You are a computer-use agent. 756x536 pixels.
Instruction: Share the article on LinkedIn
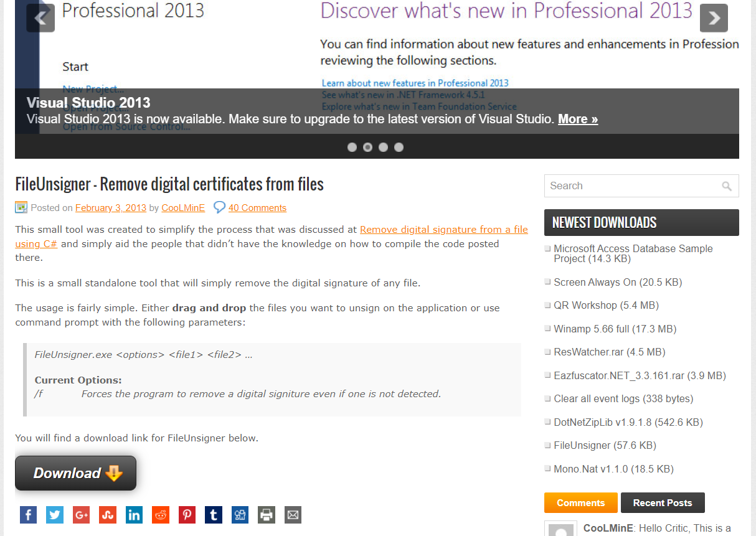pyautogui.click(x=134, y=515)
